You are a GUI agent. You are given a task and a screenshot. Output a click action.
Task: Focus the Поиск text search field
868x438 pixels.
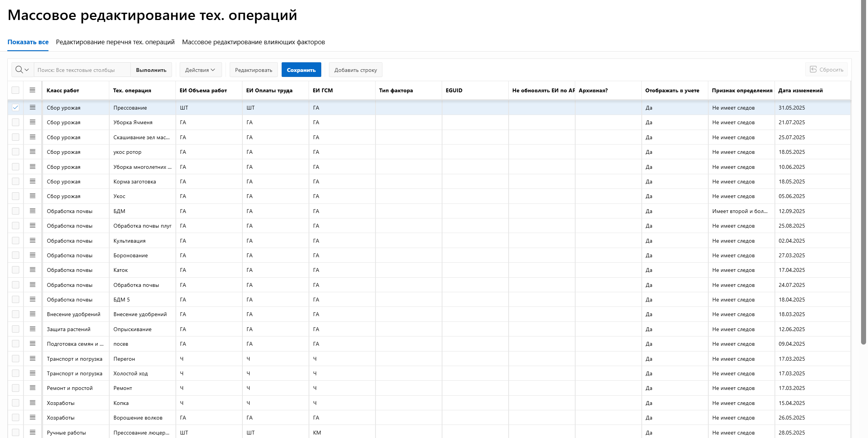tap(82, 70)
